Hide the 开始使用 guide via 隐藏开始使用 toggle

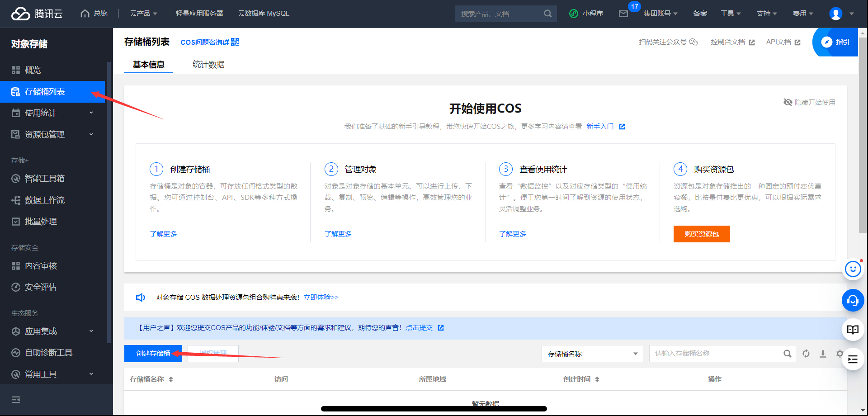(x=809, y=102)
